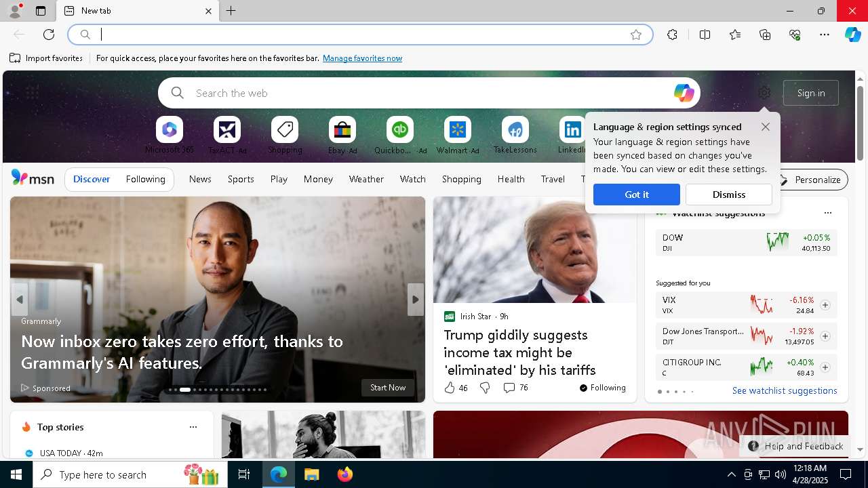Dislike the Trump tariffs article

click(x=485, y=388)
